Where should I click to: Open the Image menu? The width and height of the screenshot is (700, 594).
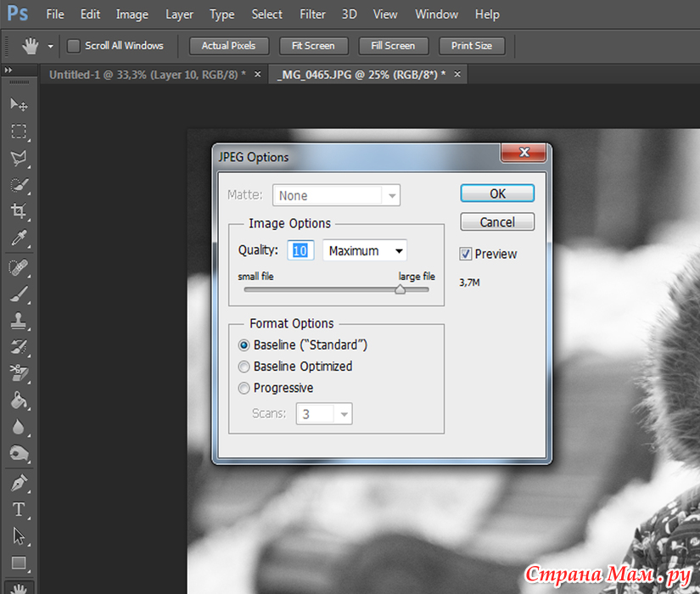[132, 14]
